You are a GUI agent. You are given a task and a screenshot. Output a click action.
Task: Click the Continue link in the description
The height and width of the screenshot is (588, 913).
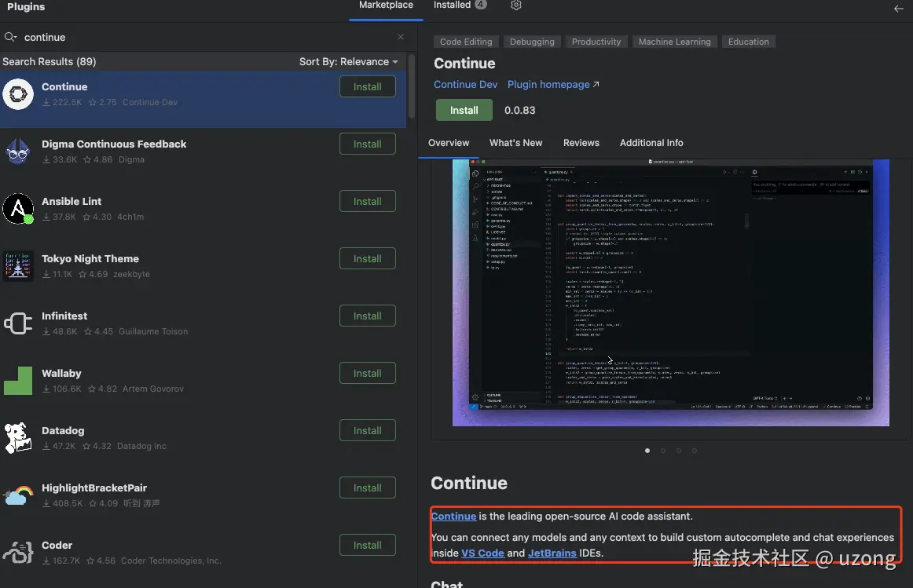[453, 516]
